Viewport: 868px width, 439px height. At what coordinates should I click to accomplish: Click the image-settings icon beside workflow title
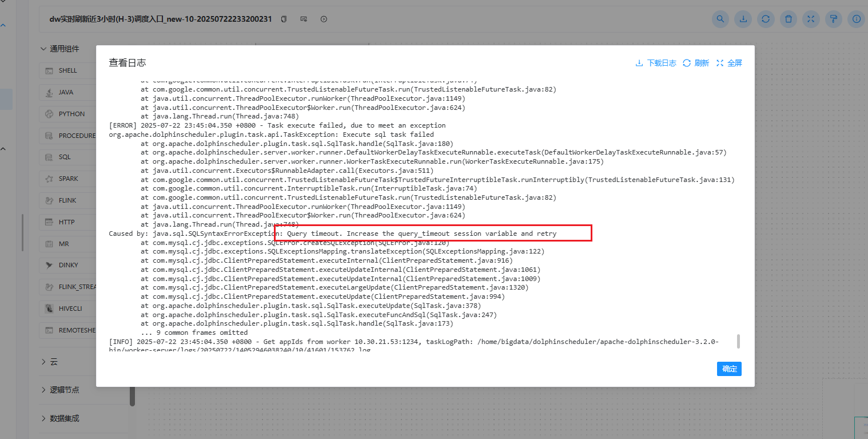pos(304,19)
